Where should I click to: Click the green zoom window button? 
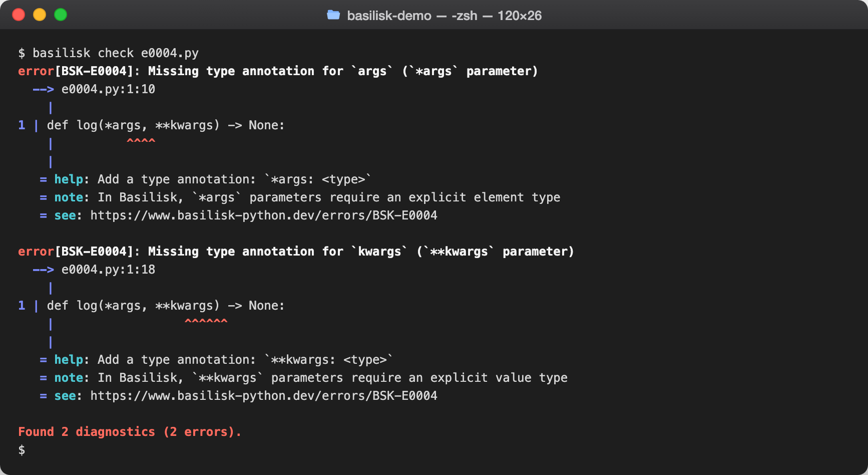[61, 15]
